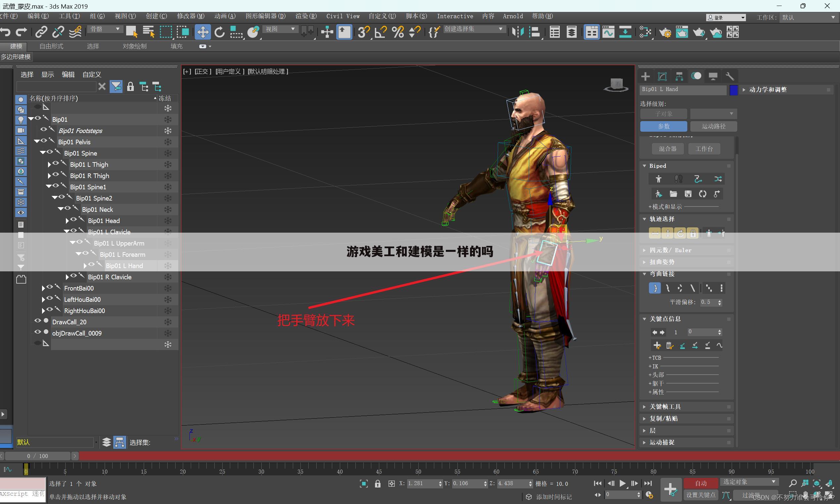Screen dimensions: 840x504
Task: Click the Play Animation button
Action: pyautogui.click(x=623, y=483)
